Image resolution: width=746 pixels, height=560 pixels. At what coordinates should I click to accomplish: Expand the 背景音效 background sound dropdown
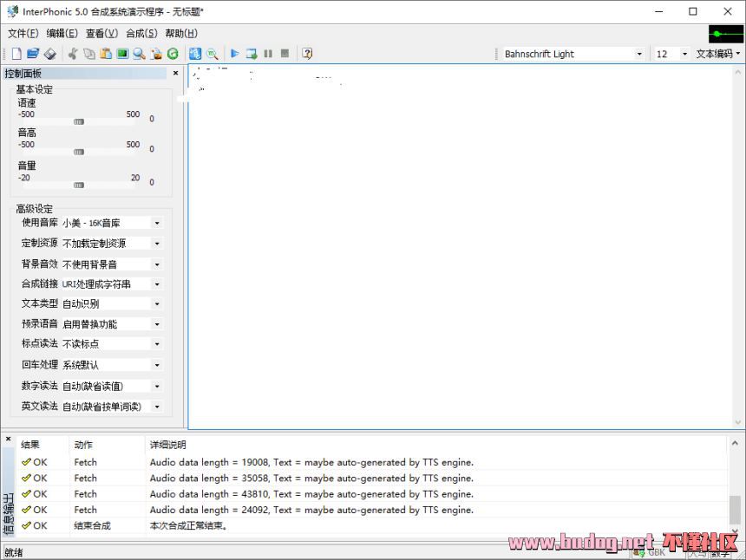[157, 264]
